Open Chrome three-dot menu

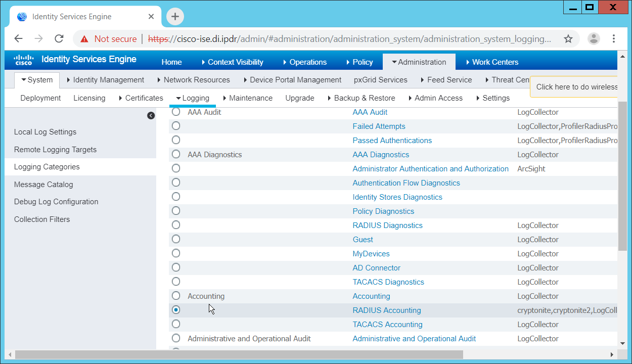(x=614, y=39)
